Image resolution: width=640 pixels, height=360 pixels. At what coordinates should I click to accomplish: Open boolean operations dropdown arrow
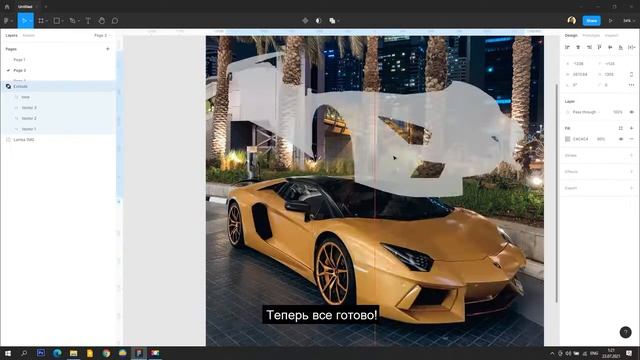pos(338,21)
